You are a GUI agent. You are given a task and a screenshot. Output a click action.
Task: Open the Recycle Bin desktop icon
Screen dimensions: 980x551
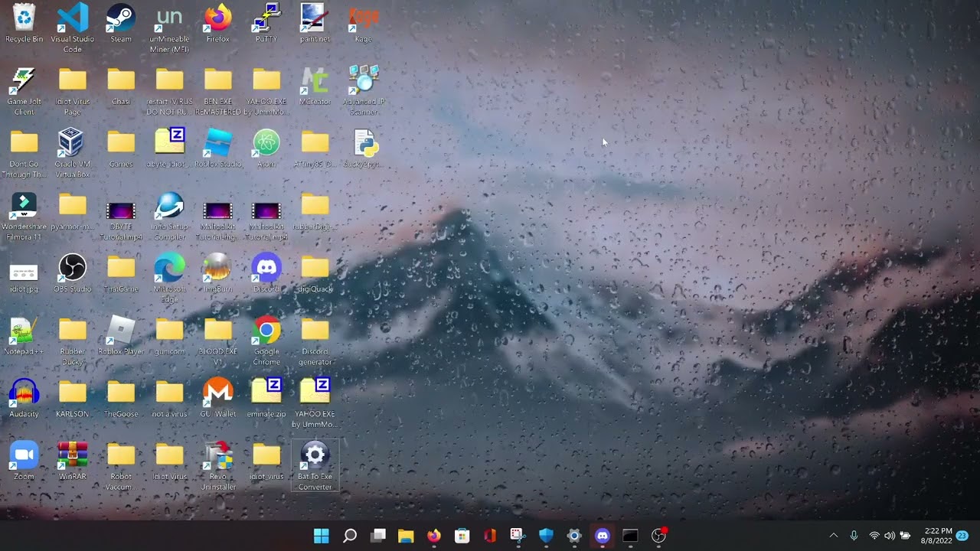(x=24, y=24)
